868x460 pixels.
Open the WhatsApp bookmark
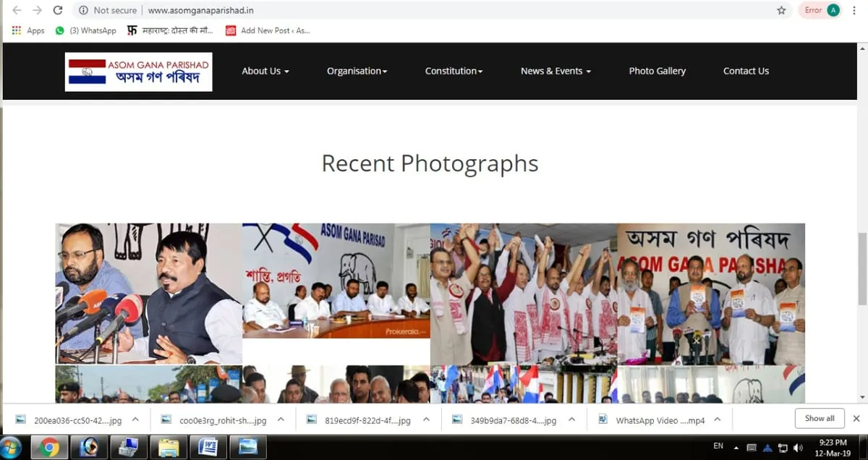point(86,30)
